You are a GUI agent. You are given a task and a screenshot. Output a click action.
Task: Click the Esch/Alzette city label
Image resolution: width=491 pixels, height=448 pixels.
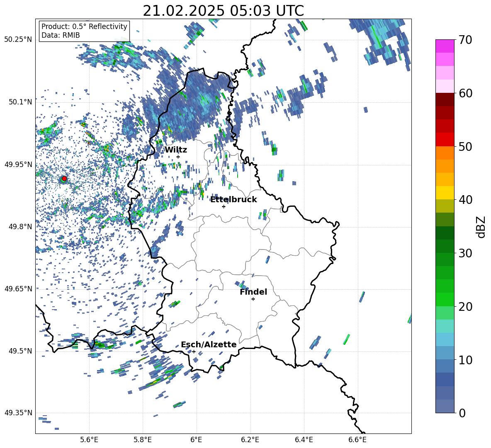coord(209,345)
